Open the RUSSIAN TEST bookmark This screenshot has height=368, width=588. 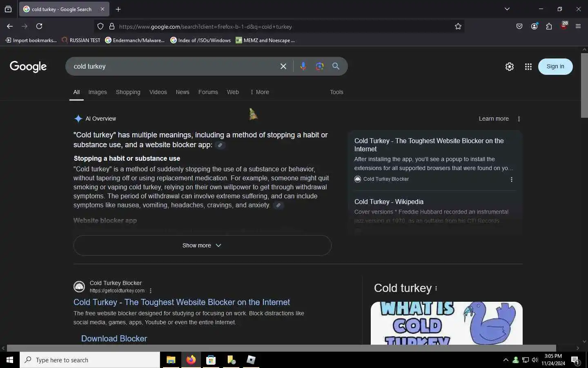click(x=81, y=40)
